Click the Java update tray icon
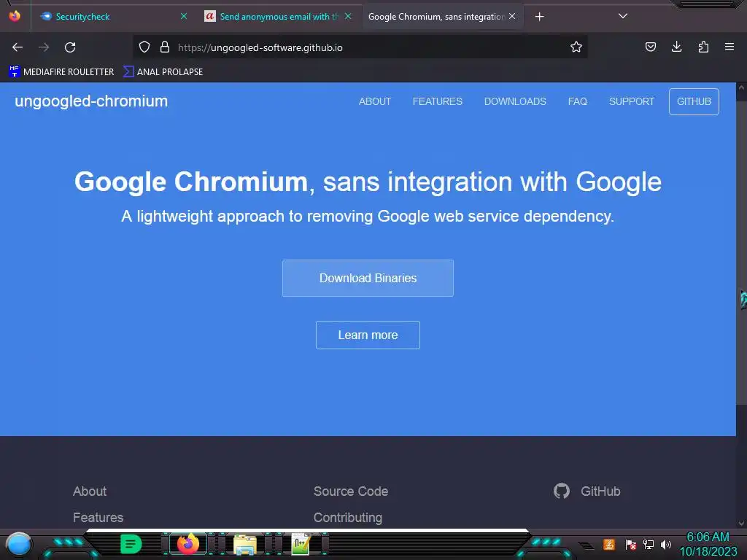 click(x=609, y=544)
